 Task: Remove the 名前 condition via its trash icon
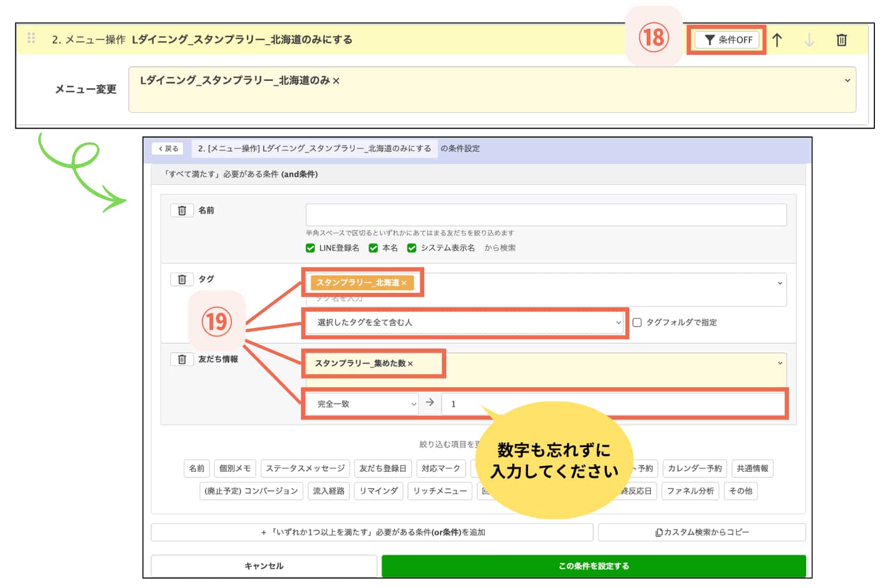coord(181,210)
